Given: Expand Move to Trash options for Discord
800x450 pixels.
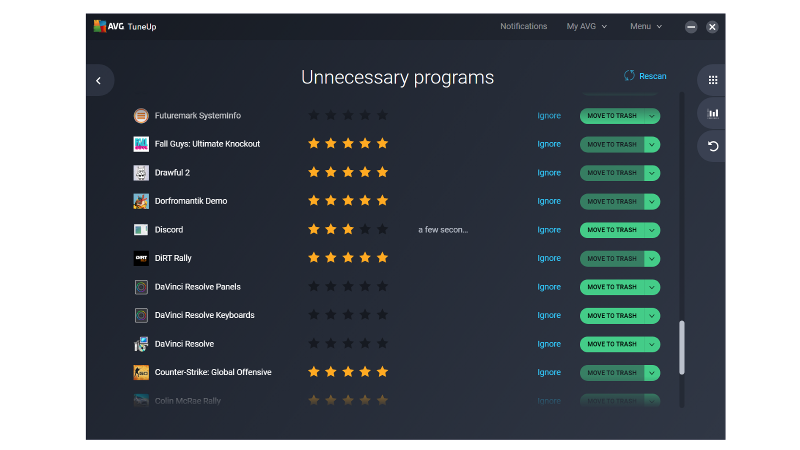Looking at the screenshot, I should click(x=652, y=230).
